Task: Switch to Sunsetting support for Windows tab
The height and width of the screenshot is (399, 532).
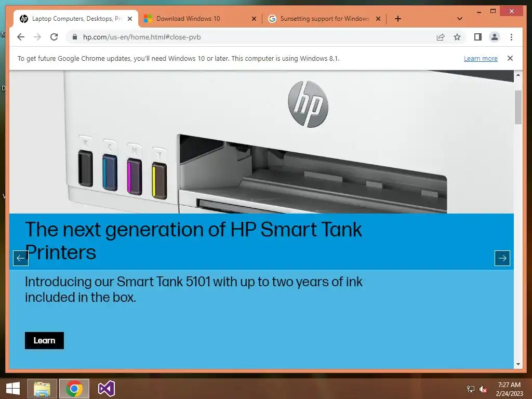Action: pyautogui.click(x=324, y=19)
